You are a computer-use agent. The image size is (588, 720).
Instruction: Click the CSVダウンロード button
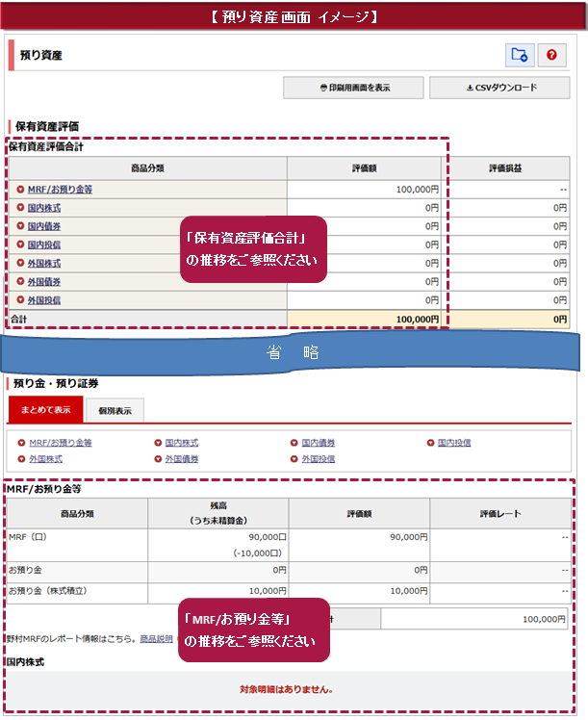coord(499,88)
